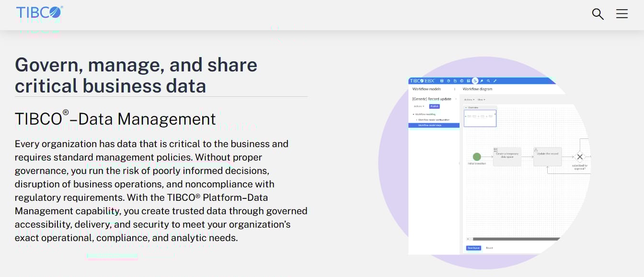Click the Update the record step box
This screenshot has height=277, width=644.
pos(547,157)
